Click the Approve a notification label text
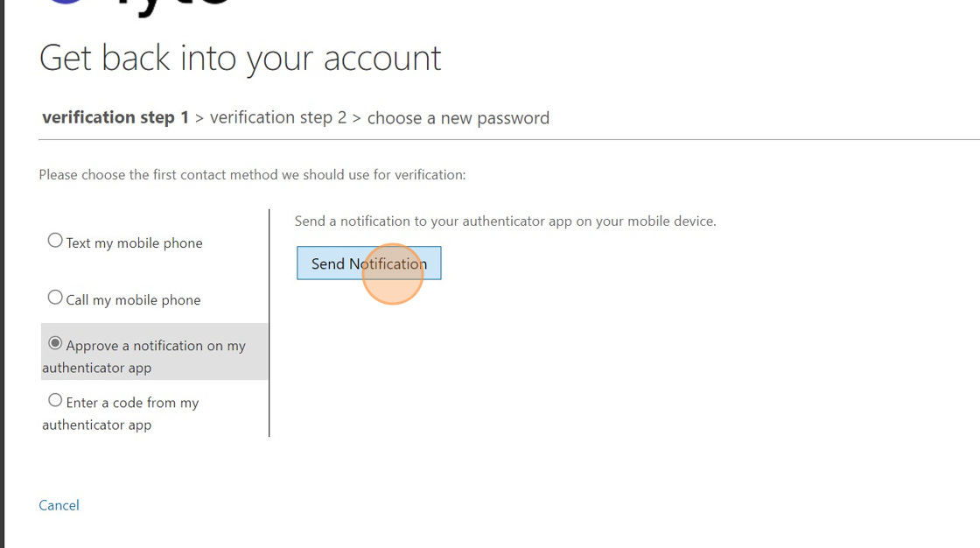 pyautogui.click(x=156, y=346)
